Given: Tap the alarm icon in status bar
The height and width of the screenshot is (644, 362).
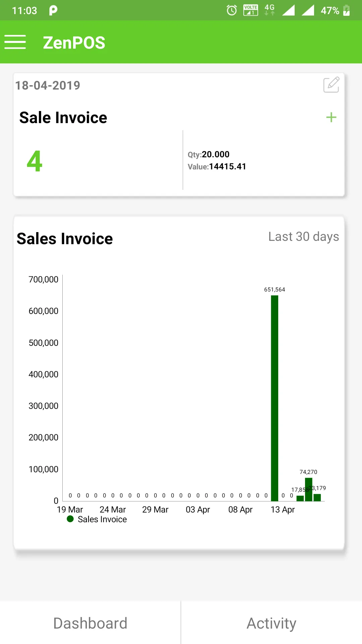Looking at the screenshot, I should 232,10.
